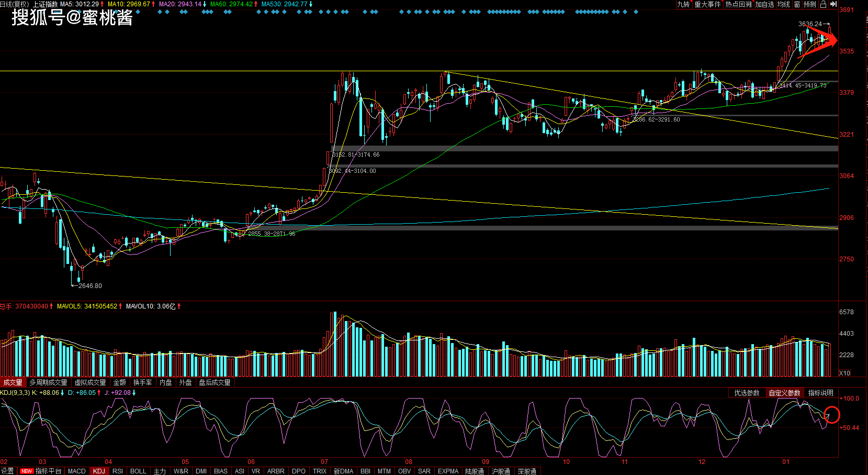
Task: Switch to the SAR indicator
Action: tap(424, 471)
